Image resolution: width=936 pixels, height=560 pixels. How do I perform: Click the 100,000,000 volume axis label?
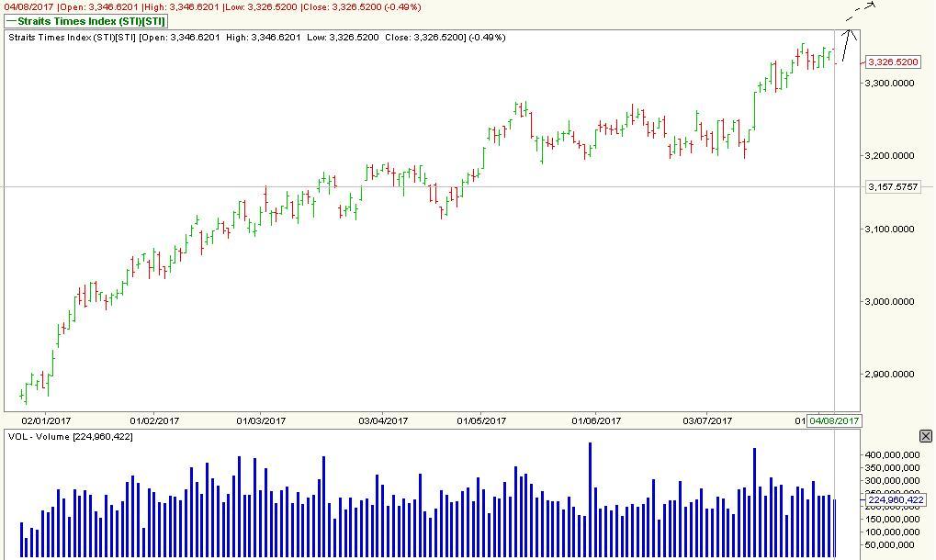click(893, 532)
